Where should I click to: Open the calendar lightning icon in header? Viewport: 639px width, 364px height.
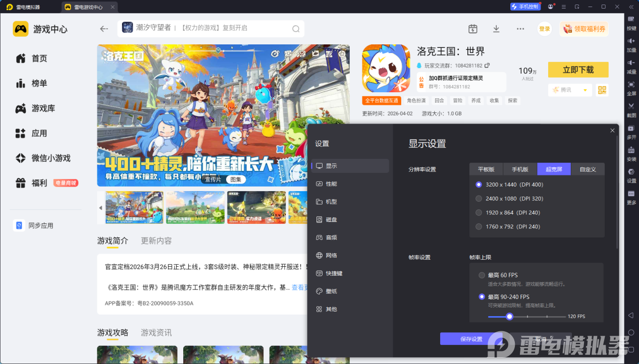pos(472,29)
